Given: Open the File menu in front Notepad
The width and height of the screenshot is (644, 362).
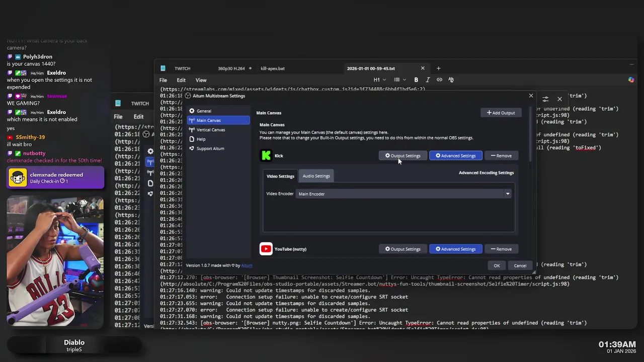Looking at the screenshot, I should 163,80.
